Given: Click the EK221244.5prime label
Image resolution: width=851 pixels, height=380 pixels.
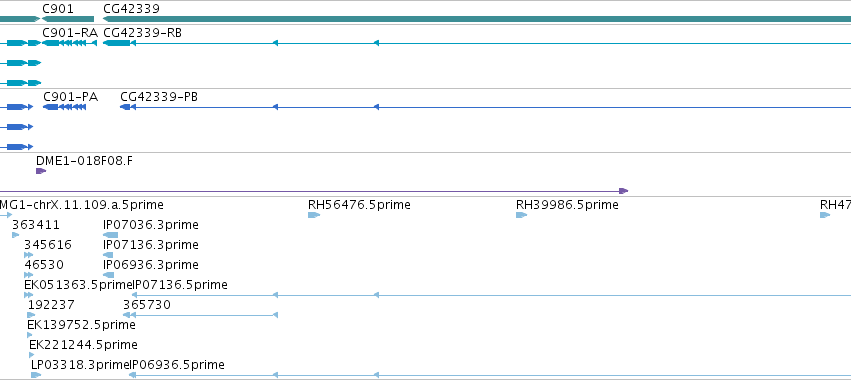Looking at the screenshot, I should tap(83, 345).
